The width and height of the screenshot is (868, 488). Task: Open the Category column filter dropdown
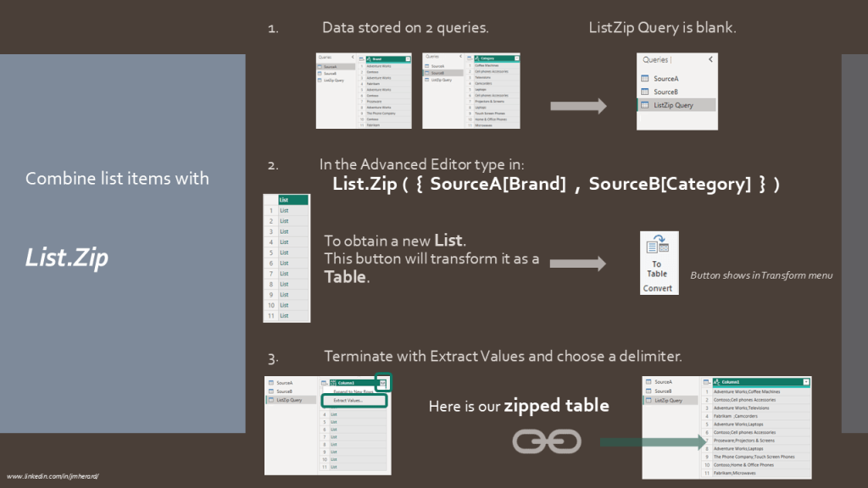coord(516,58)
